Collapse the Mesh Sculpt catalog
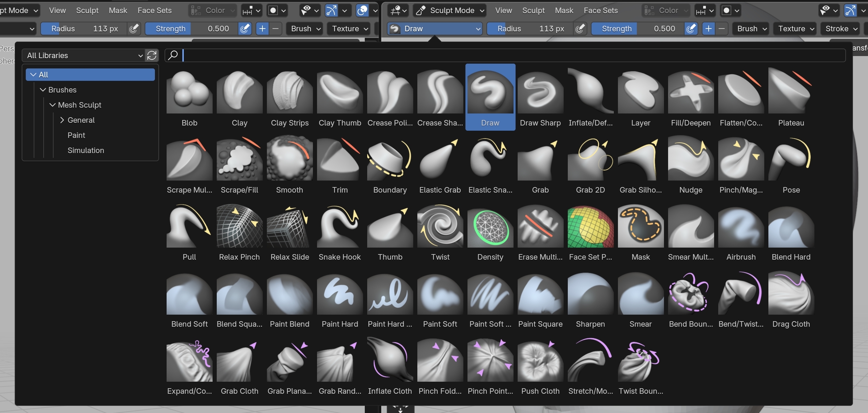 [53, 105]
